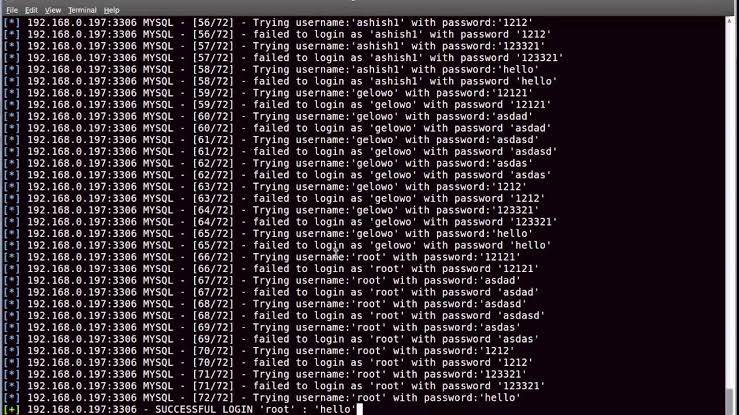This screenshot has width=739, height=415.
Task: Click the [69/72] failed login 'root' 'asdas' line
Action: click(x=271, y=339)
